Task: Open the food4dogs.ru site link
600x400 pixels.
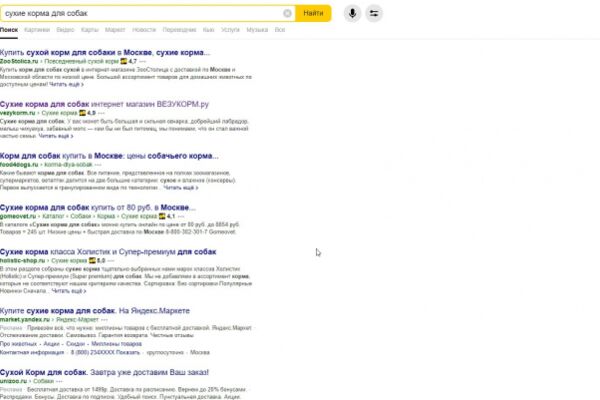Action: click(19, 165)
